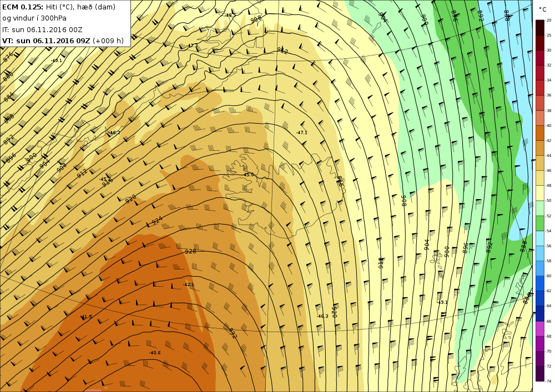Pick the dark purple legend swatch between -72 and -74

(540, 374)
